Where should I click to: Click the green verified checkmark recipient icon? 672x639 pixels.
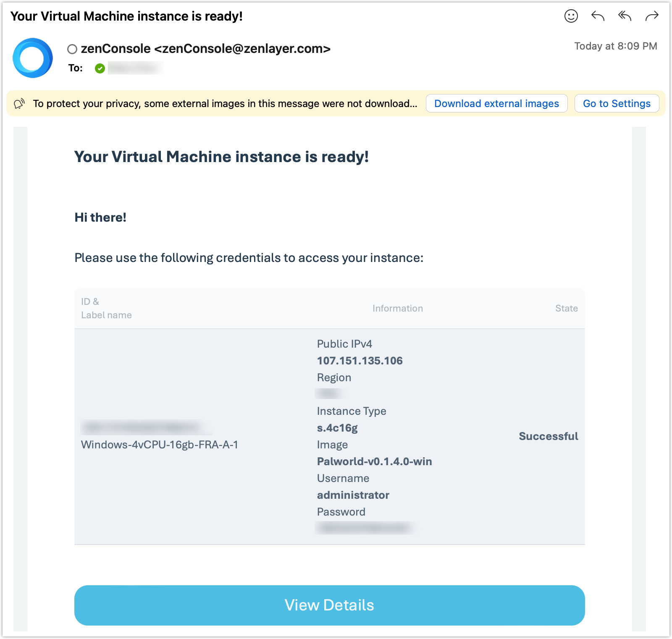tap(100, 68)
